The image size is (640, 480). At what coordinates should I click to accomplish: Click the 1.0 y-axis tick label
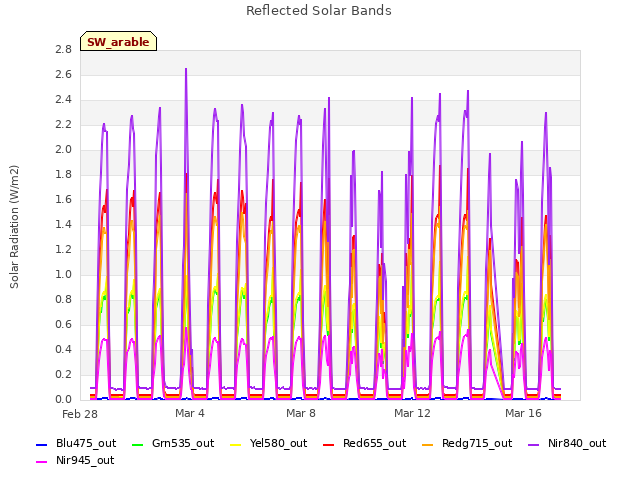tap(63, 274)
